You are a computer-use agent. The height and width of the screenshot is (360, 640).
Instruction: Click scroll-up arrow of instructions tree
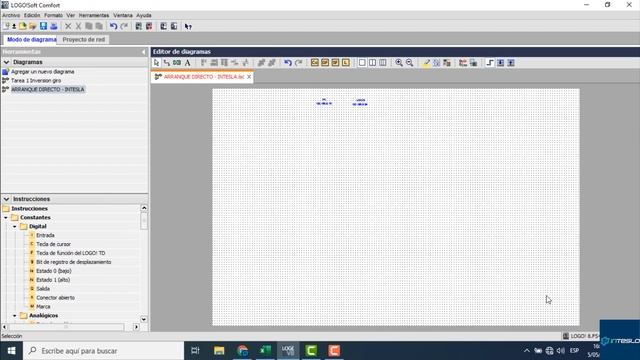(x=144, y=208)
